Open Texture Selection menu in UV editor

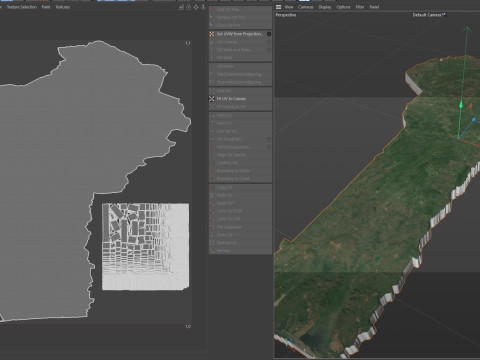[22, 7]
